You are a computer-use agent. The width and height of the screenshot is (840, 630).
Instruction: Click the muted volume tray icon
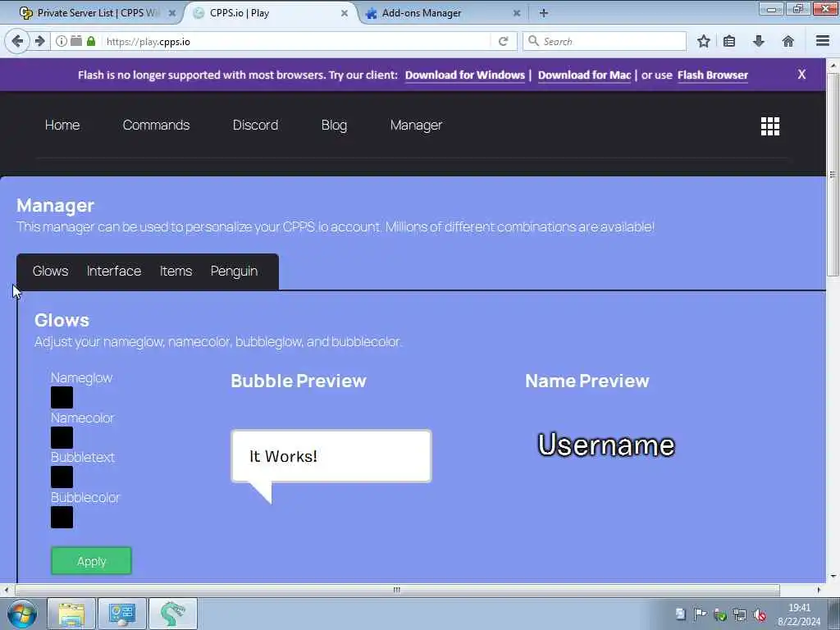760,614
